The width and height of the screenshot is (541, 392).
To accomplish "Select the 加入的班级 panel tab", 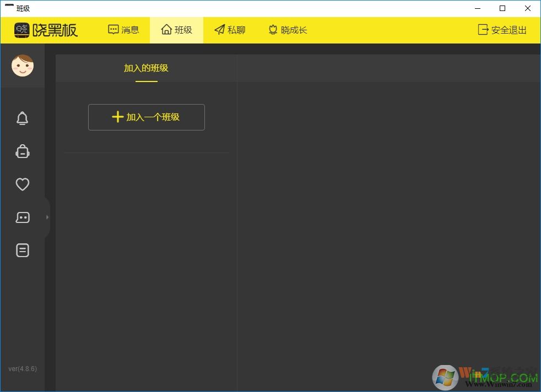I will [x=146, y=68].
